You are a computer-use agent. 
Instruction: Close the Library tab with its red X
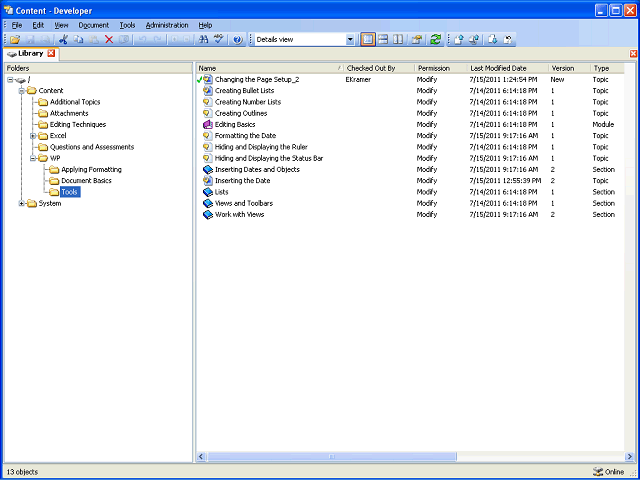pyautogui.click(x=51, y=53)
